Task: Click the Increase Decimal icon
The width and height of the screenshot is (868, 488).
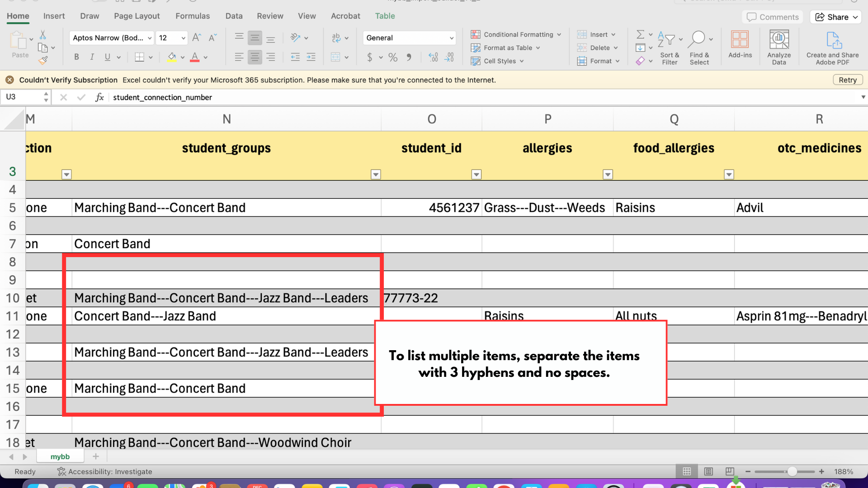Action: pyautogui.click(x=433, y=57)
